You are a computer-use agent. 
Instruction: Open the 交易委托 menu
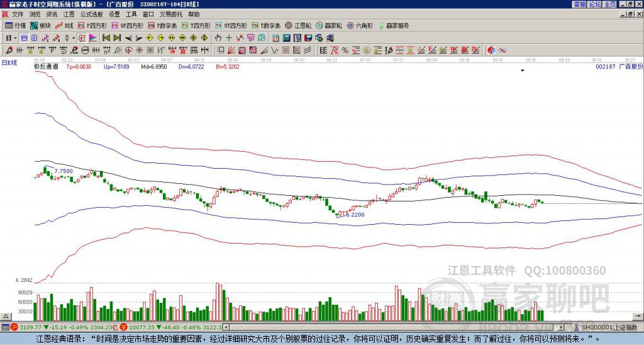pyautogui.click(x=171, y=14)
